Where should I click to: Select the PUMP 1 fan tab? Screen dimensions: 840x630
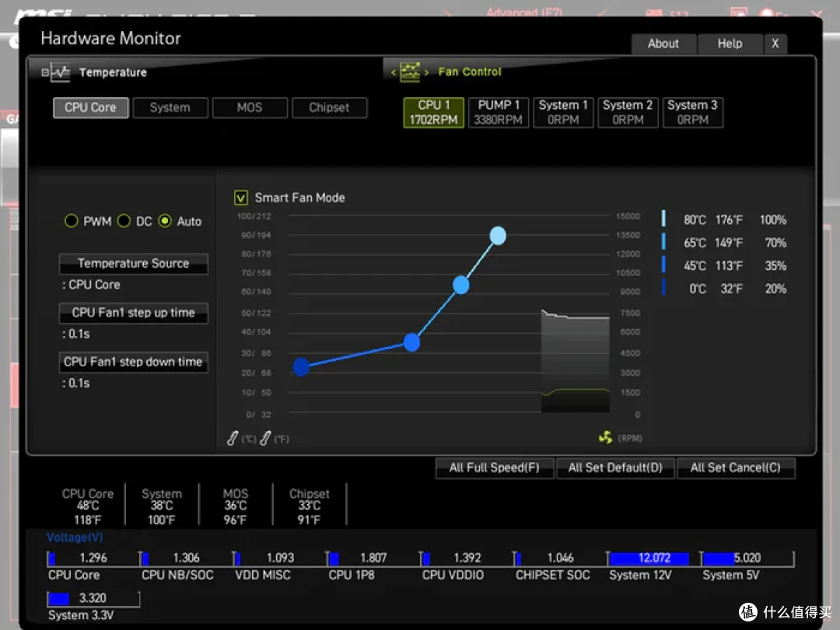click(499, 113)
